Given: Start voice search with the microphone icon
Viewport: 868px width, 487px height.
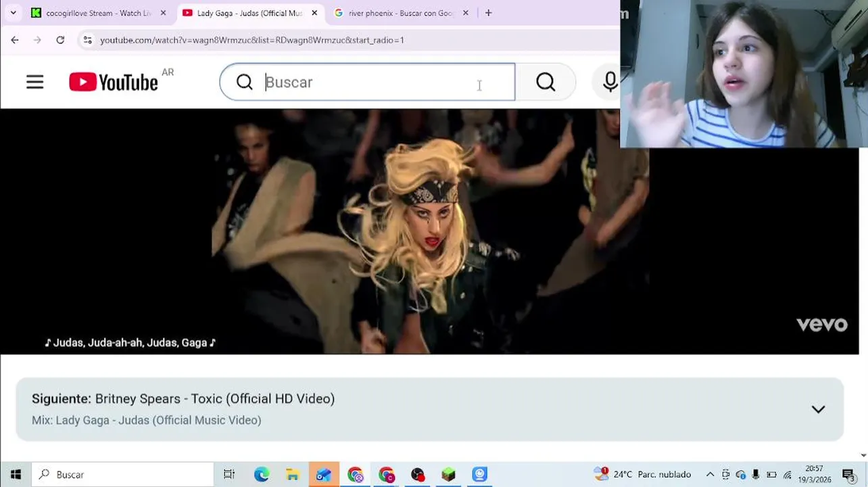Looking at the screenshot, I should pos(610,82).
